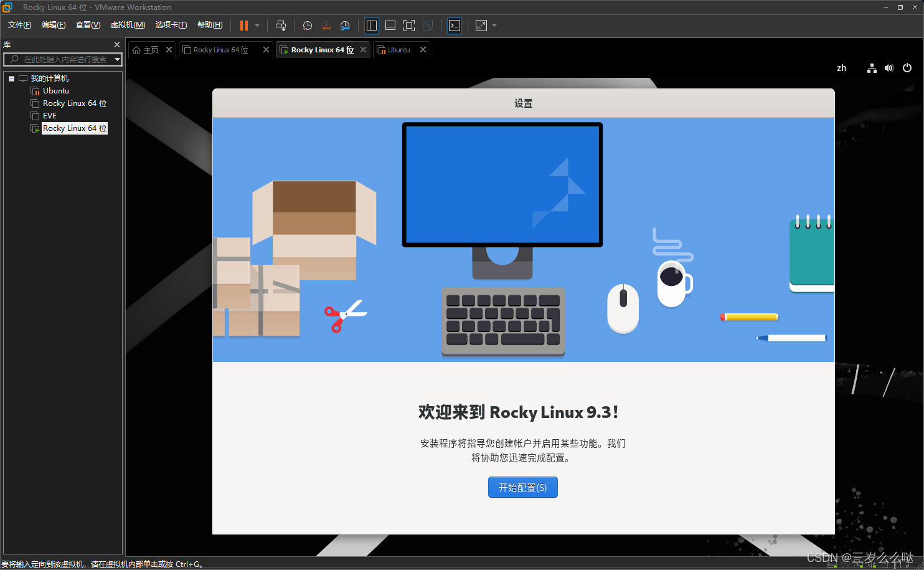
Task: Close the 主页 tab
Action: click(169, 50)
